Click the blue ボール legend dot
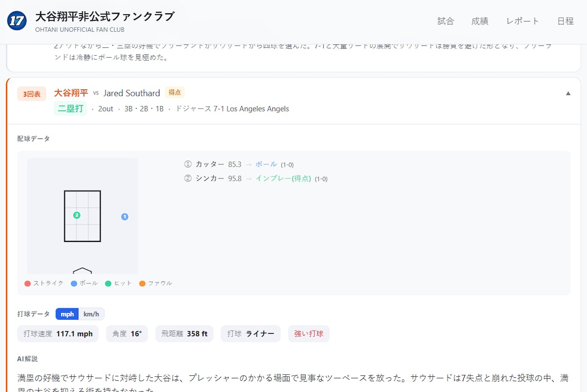This screenshot has height=392, width=587. point(74,283)
